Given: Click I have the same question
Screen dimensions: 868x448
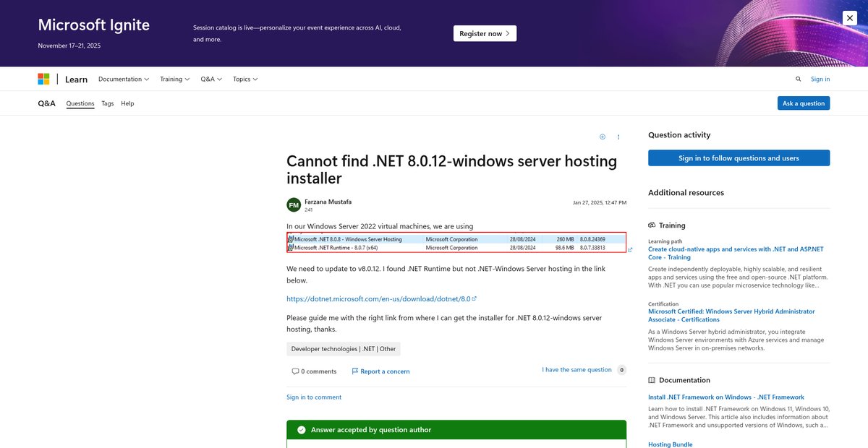Looking at the screenshot, I should click(x=576, y=370).
